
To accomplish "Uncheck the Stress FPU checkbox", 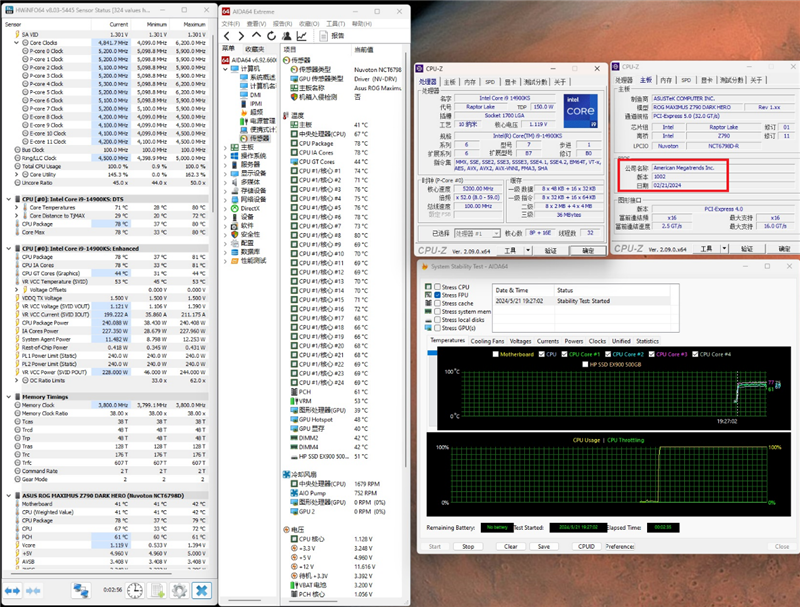I will point(436,295).
